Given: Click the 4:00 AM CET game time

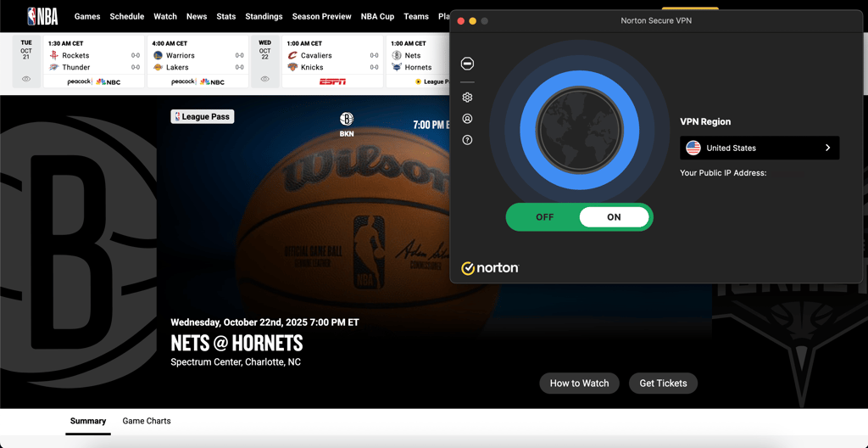Looking at the screenshot, I should point(170,43).
